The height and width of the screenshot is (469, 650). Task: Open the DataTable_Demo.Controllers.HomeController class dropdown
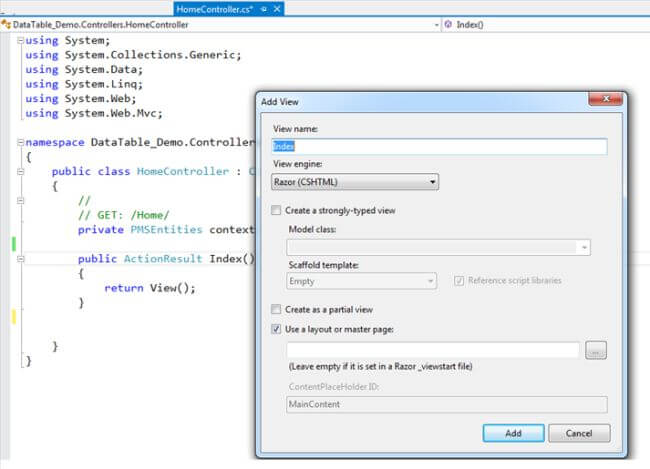(436, 25)
